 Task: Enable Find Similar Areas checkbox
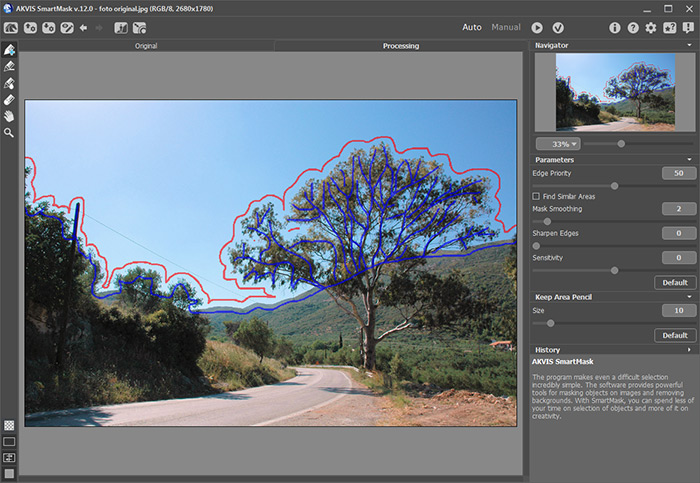tap(536, 196)
